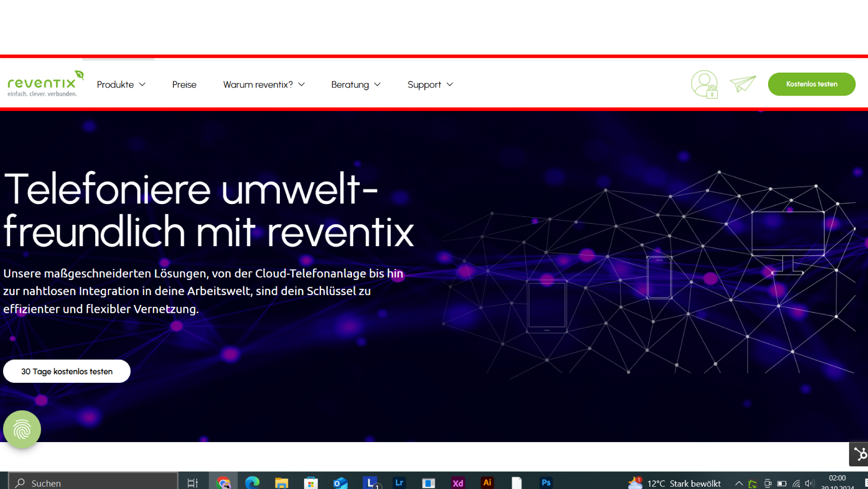Open the blank document app in taskbar
The width and height of the screenshot is (868, 489).
click(516, 483)
